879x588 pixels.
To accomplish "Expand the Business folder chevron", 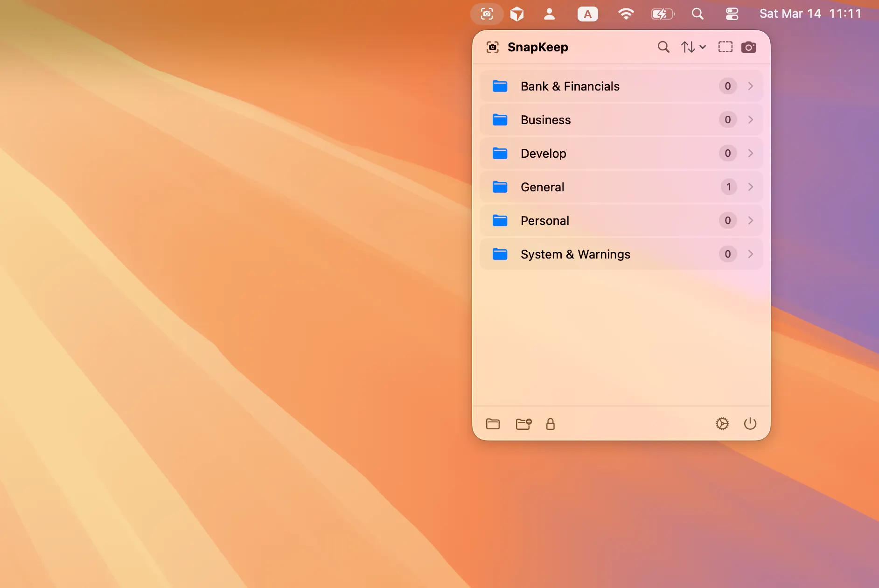I will pyautogui.click(x=751, y=120).
